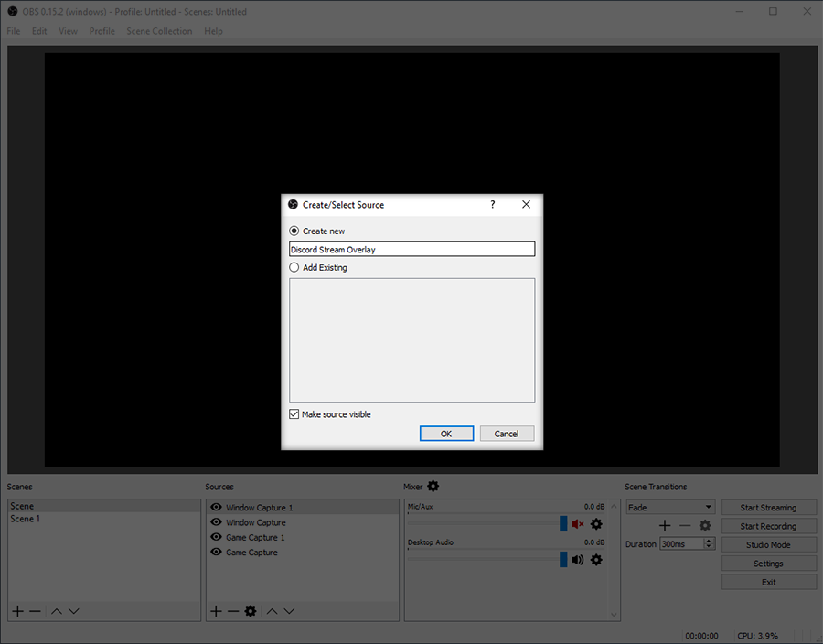This screenshot has height=644, width=823.
Task: Open the Scene Collection menu
Action: pos(159,31)
